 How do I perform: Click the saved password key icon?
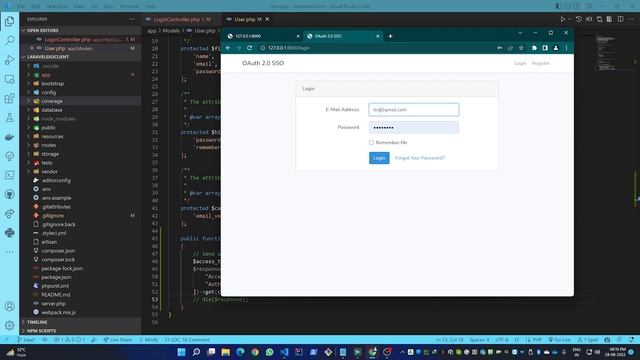click(500, 48)
